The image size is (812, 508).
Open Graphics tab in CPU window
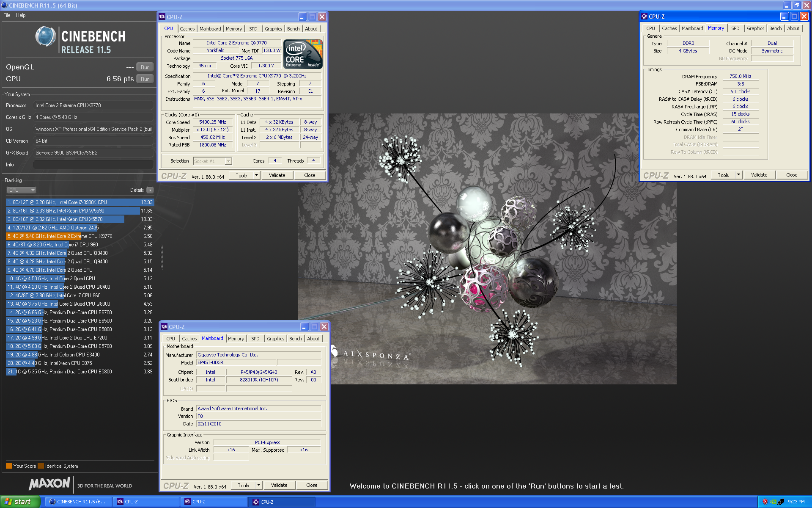(x=274, y=29)
